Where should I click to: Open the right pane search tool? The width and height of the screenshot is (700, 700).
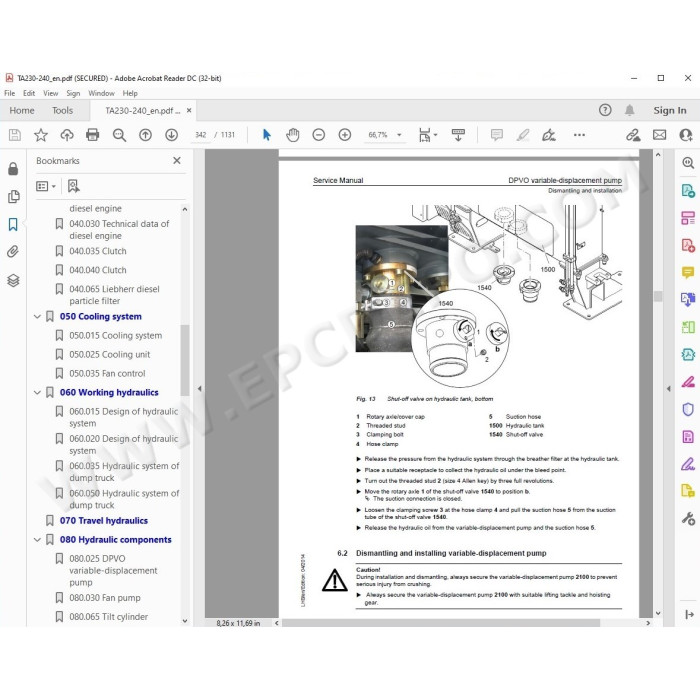pyautogui.click(x=688, y=163)
